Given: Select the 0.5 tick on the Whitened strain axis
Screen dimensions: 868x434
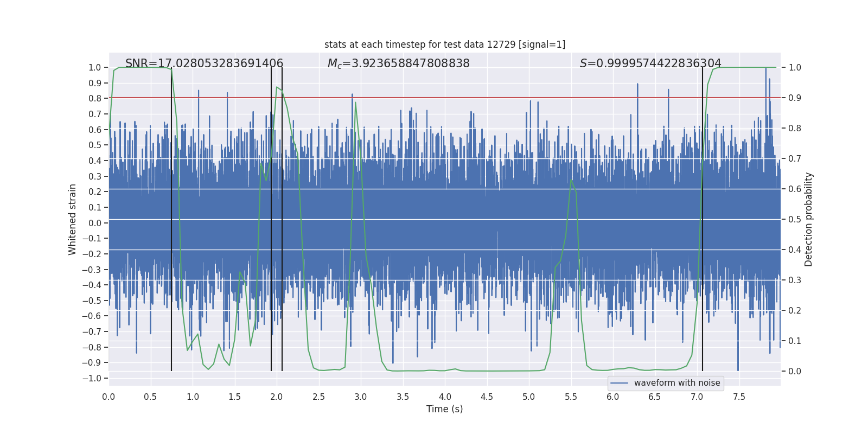Looking at the screenshot, I should (x=95, y=145).
